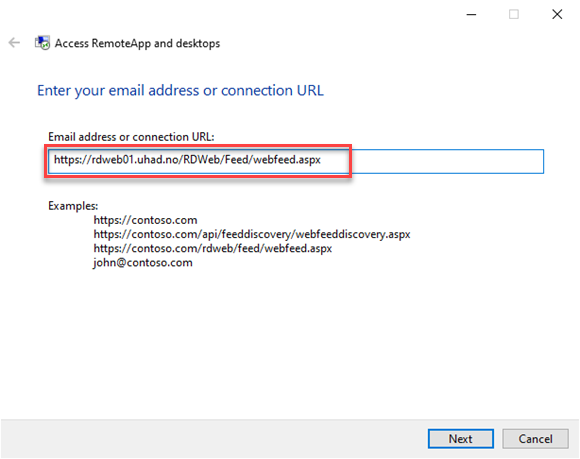Image resolution: width=580 pixels, height=459 pixels.
Task: Click the 'Enter your email address or connection URL' heading
Action: point(181,91)
